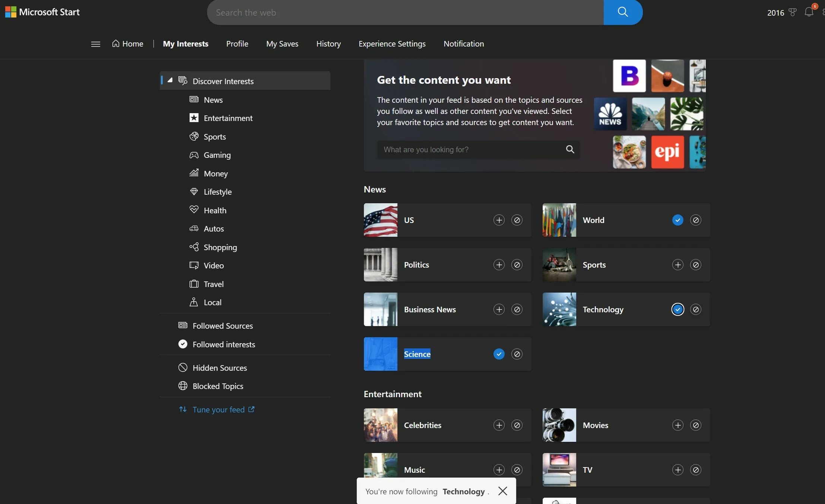Open the Tune your feed link
The height and width of the screenshot is (504, 825).
(x=218, y=409)
